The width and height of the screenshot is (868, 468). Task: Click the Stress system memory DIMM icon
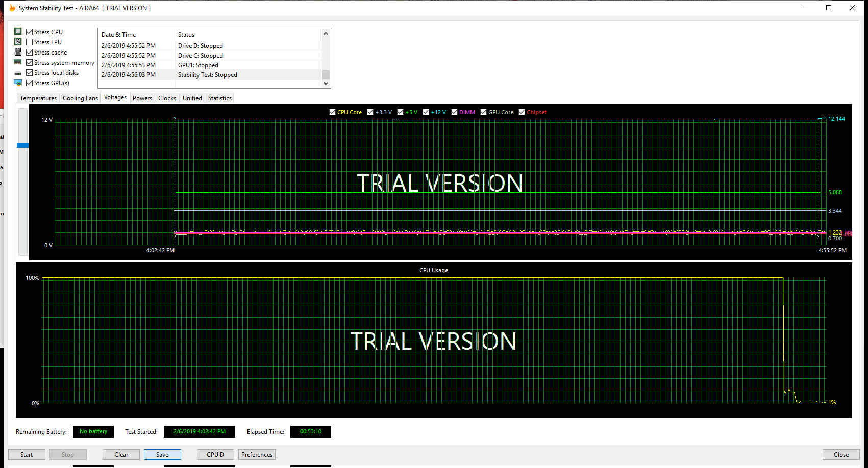18,62
